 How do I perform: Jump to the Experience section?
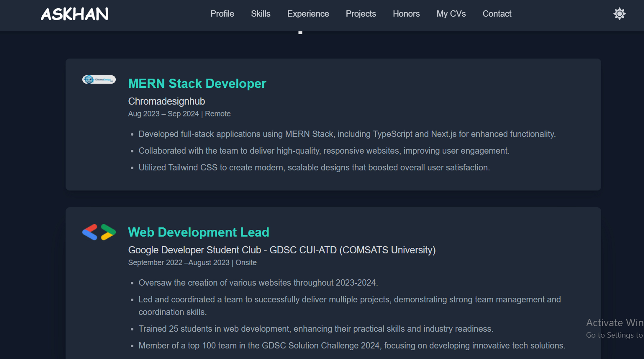point(308,14)
